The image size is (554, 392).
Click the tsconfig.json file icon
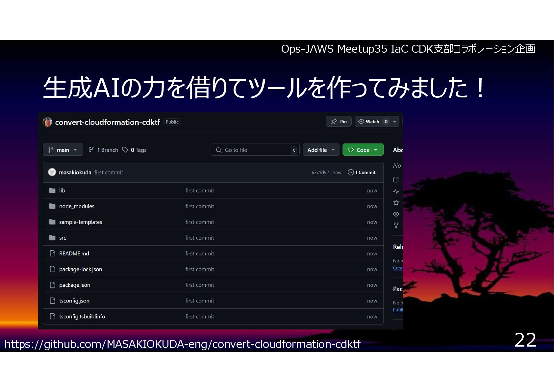pyautogui.click(x=52, y=301)
